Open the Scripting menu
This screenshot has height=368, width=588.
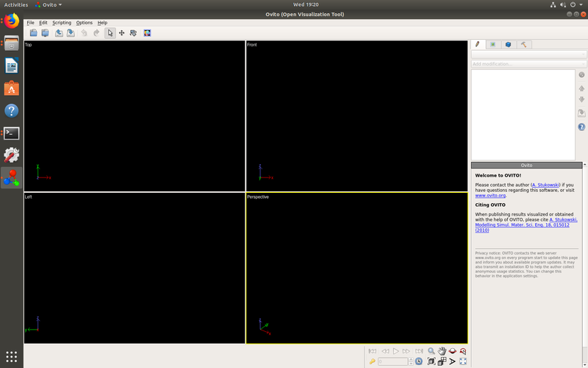62,23
